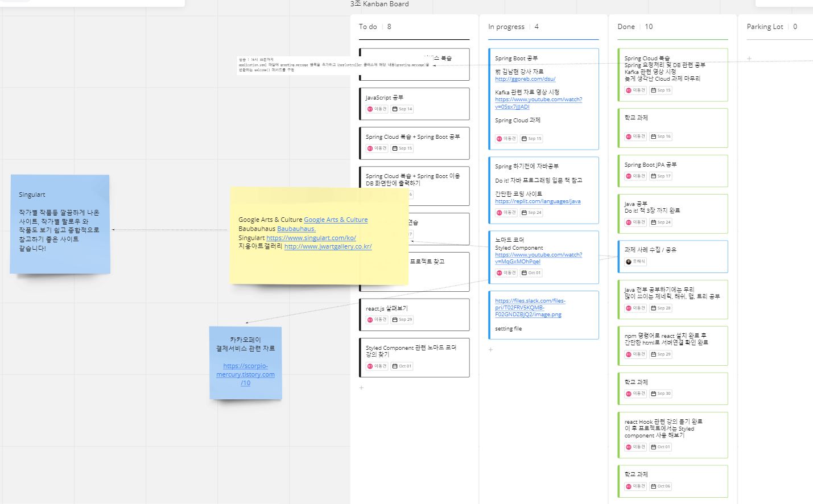Click the Sep 24 date on Spring 하기전에 자바공부 card

[x=532, y=212]
